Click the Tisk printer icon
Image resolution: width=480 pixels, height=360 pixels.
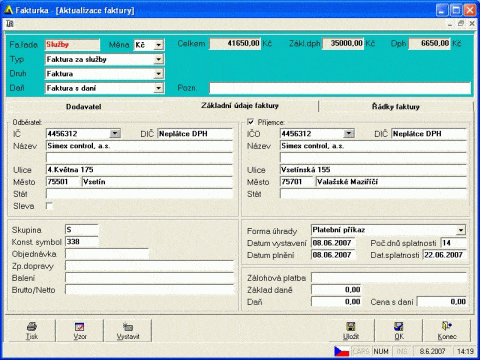[x=32, y=326]
